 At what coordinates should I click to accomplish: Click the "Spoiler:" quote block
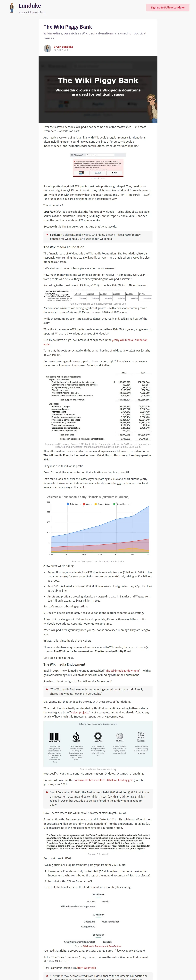point(98,237)
